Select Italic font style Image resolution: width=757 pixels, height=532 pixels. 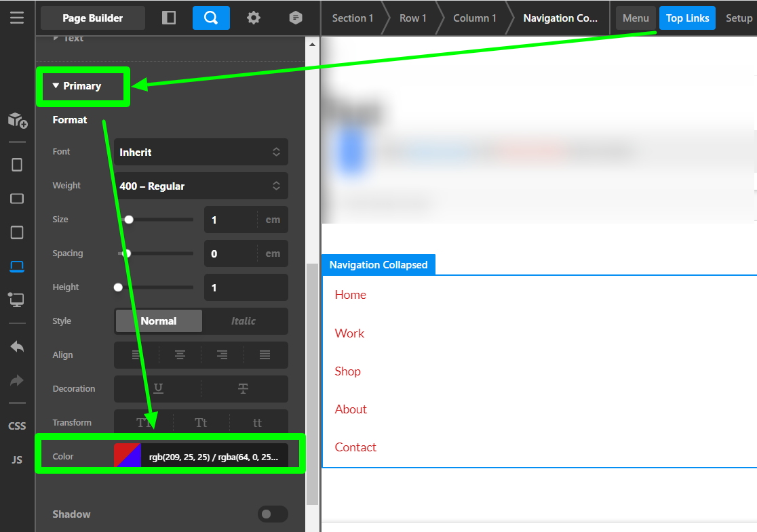point(244,321)
